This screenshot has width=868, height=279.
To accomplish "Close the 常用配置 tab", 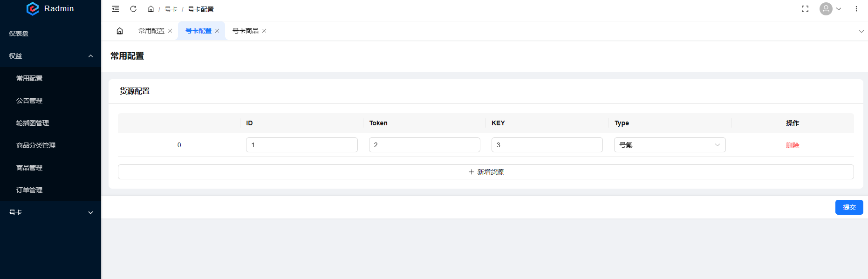I will coord(170,31).
